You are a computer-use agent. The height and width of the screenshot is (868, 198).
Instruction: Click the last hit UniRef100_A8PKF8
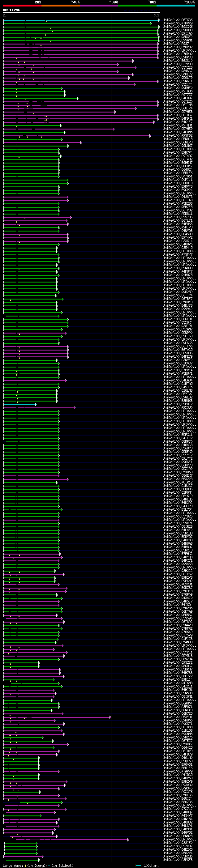(178, 860)
